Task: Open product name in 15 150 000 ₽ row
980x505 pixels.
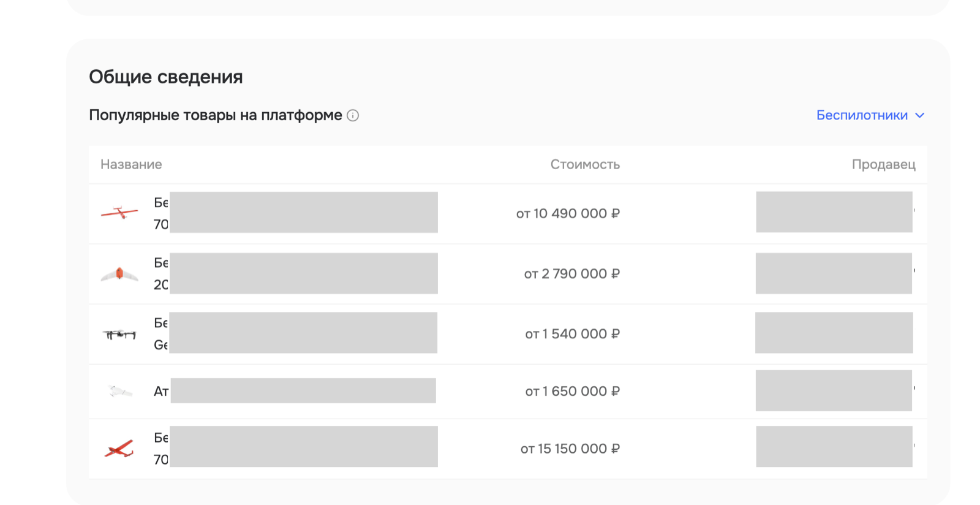Action: 296,447
